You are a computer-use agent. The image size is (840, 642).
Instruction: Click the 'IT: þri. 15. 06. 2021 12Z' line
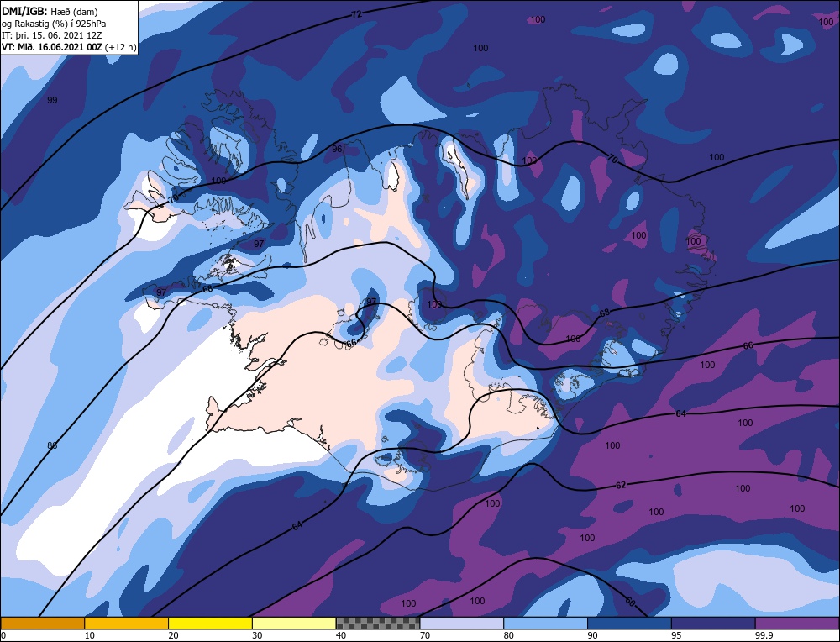tap(51, 35)
